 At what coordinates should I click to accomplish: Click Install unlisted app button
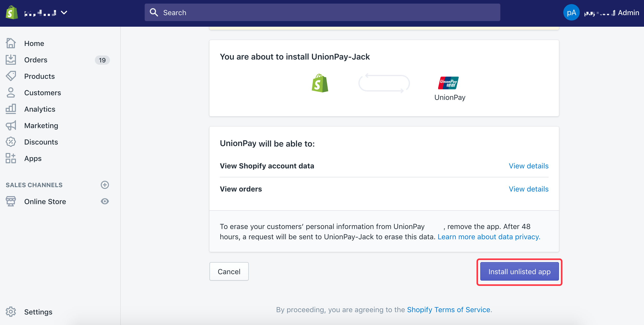tap(520, 272)
